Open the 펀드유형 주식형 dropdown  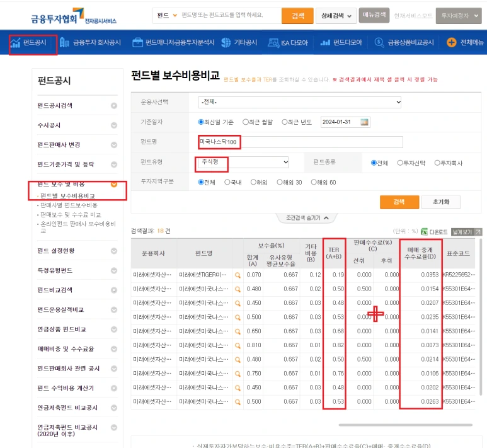(243, 162)
